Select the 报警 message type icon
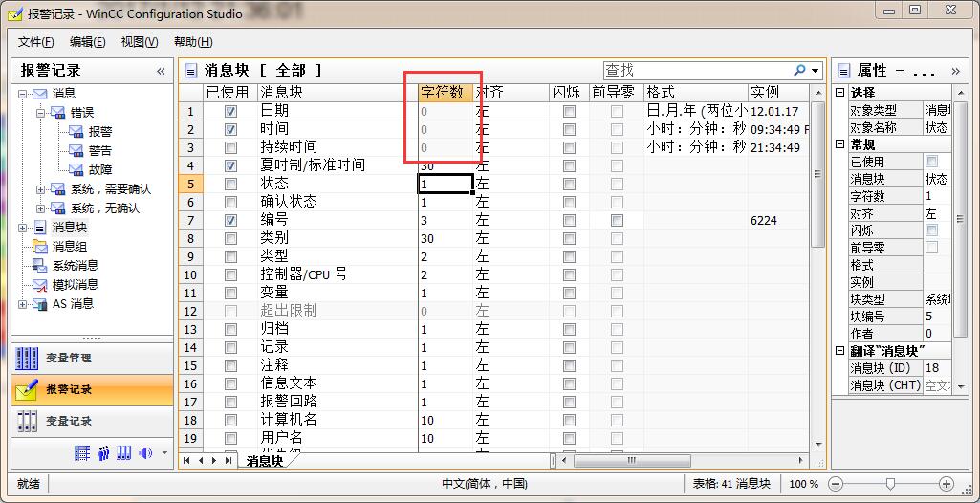The image size is (980, 503). pyautogui.click(x=76, y=132)
